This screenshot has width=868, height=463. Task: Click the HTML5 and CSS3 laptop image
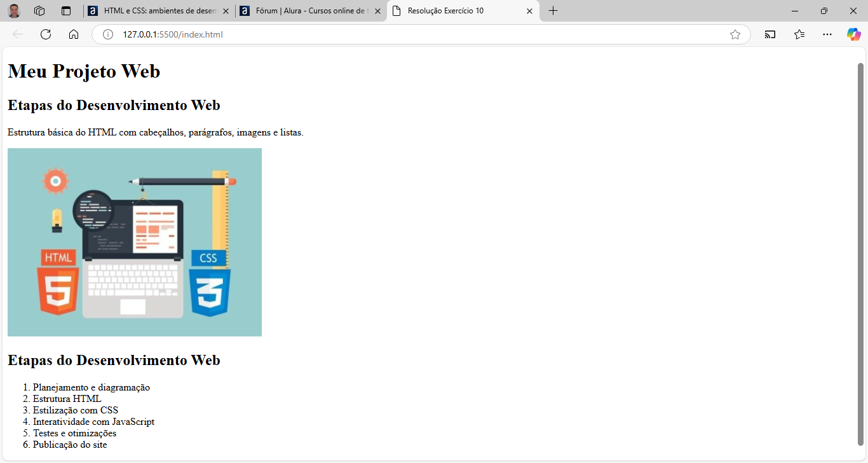135,242
